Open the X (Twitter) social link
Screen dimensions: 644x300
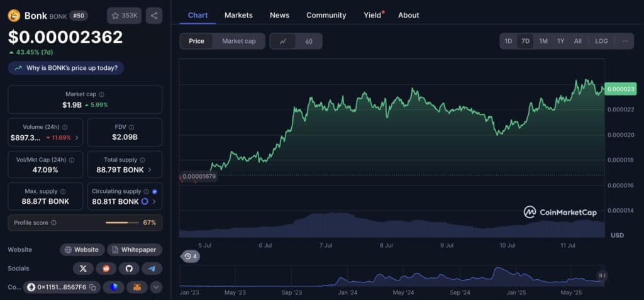(x=84, y=269)
